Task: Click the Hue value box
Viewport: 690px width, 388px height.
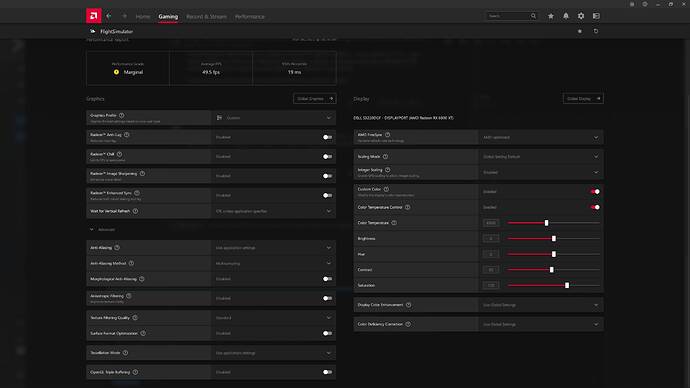Action: click(491, 254)
